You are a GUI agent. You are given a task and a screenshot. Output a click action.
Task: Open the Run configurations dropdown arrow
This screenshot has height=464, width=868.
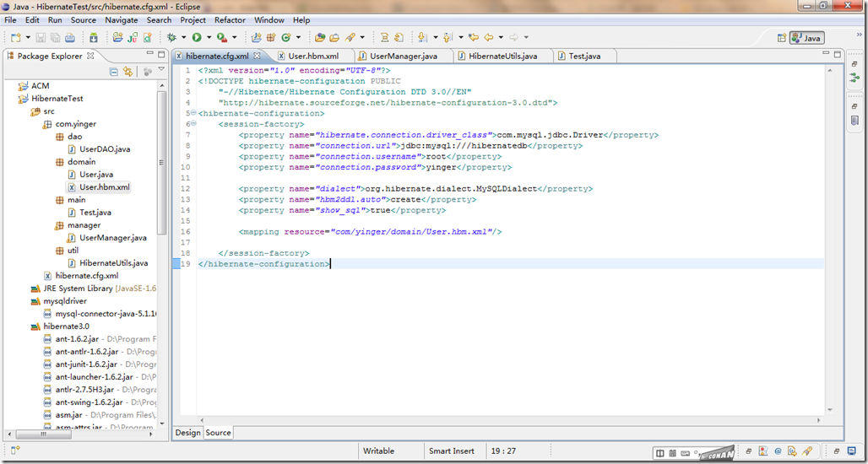click(x=209, y=38)
